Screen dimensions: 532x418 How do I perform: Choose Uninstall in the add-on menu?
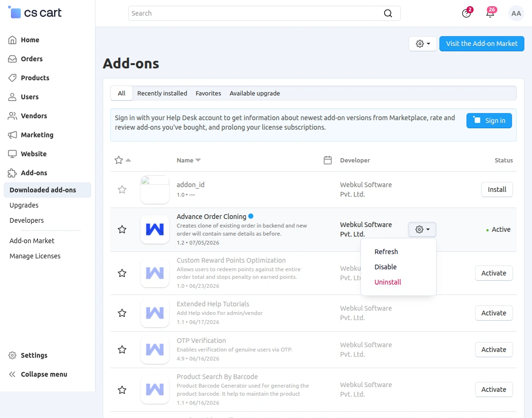pyautogui.click(x=388, y=282)
